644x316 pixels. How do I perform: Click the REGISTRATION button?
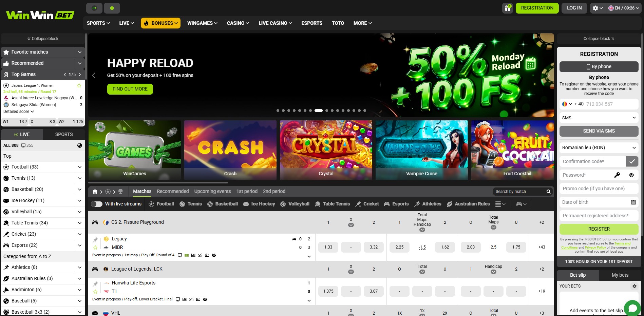[537, 8]
